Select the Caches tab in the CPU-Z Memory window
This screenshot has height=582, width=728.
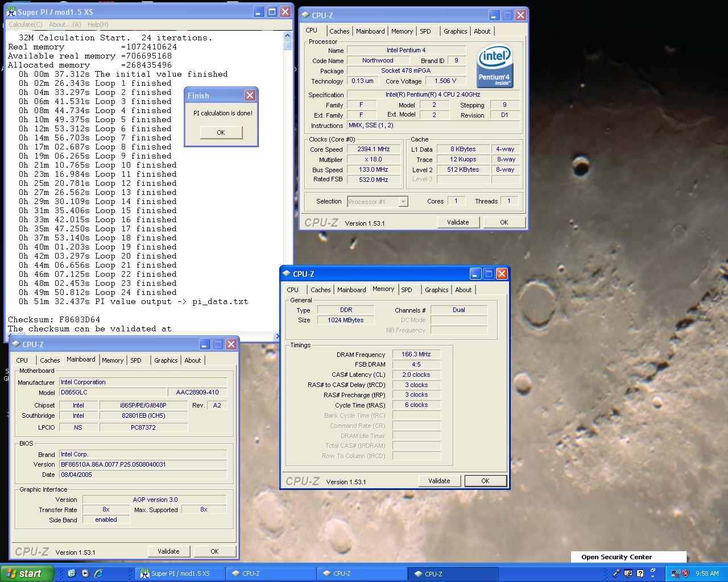coord(320,290)
